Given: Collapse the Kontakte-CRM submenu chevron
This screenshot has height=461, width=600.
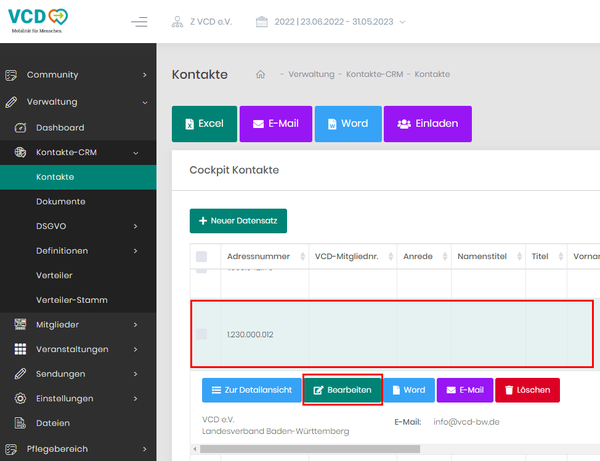Looking at the screenshot, I should [x=135, y=153].
